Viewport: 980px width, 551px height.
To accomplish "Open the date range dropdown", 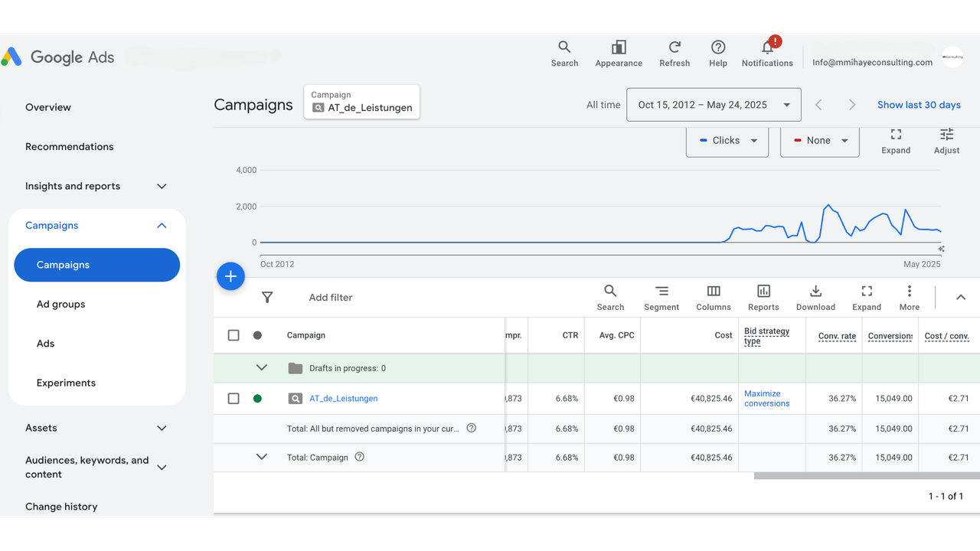I will tap(714, 105).
